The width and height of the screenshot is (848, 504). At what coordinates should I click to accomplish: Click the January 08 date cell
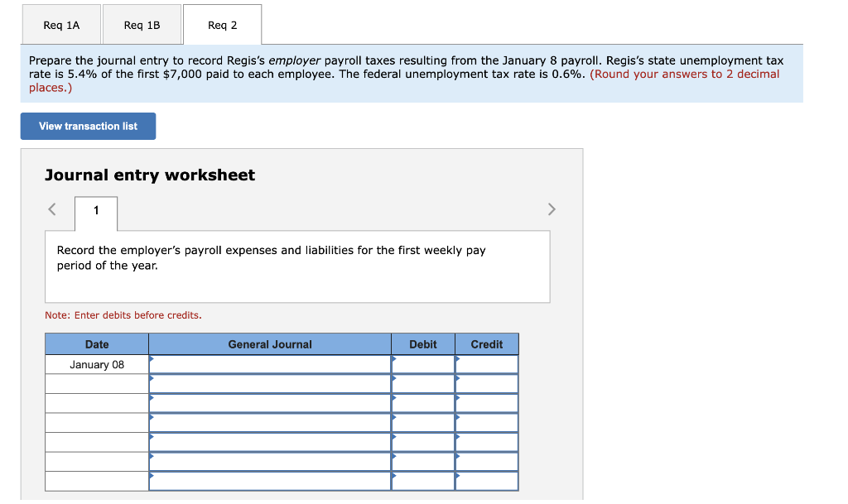[97, 364]
